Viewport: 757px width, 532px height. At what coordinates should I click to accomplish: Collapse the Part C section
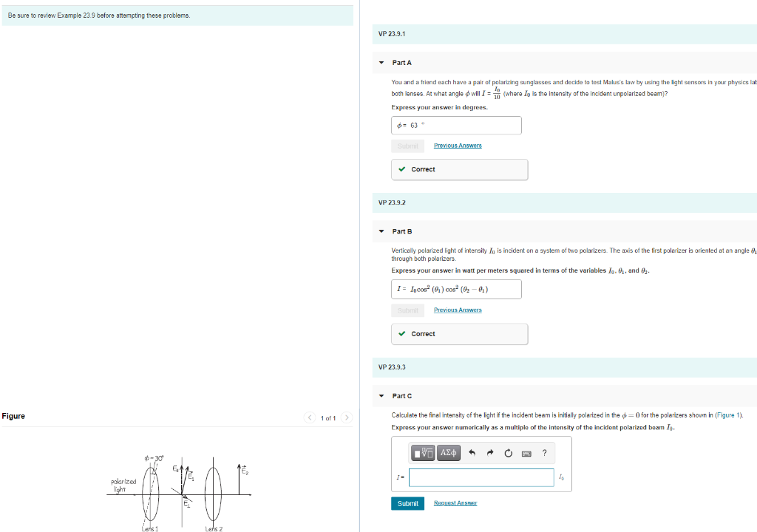click(381, 395)
